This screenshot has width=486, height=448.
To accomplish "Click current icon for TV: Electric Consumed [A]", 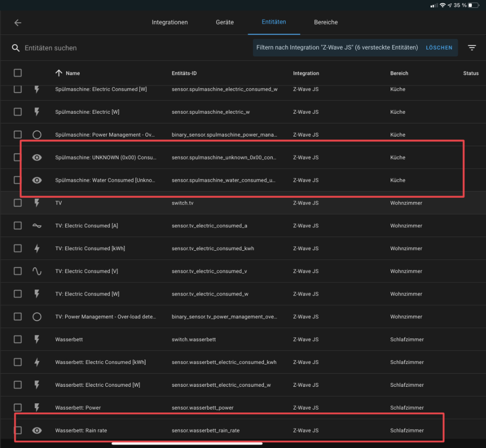I will pos(37,226).
